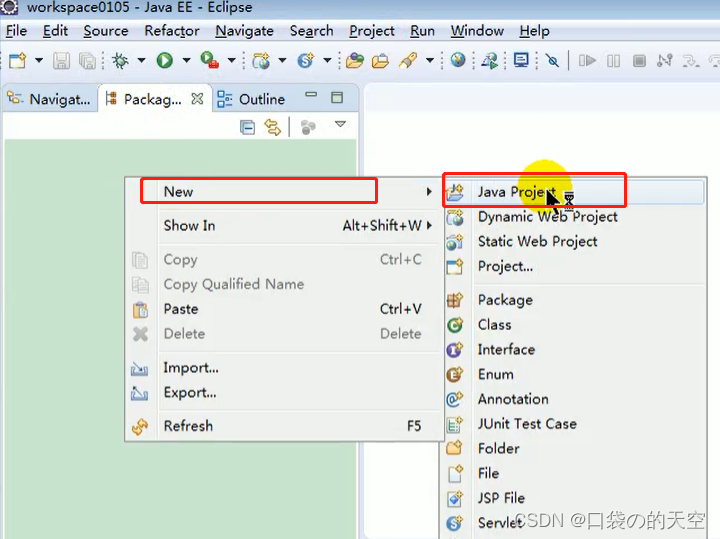Select Static Web Project in the submenu
The image size is (720, 539).
click(574, 241)
